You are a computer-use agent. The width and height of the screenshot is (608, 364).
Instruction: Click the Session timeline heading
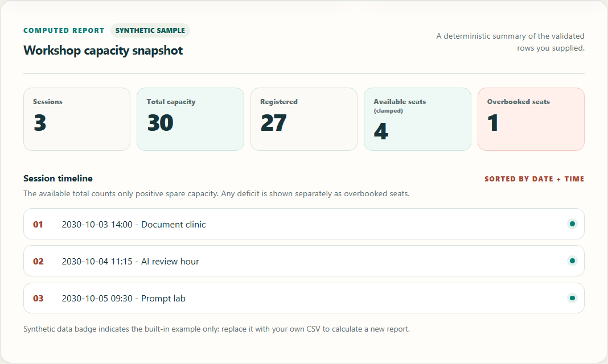tap(58, 179)
